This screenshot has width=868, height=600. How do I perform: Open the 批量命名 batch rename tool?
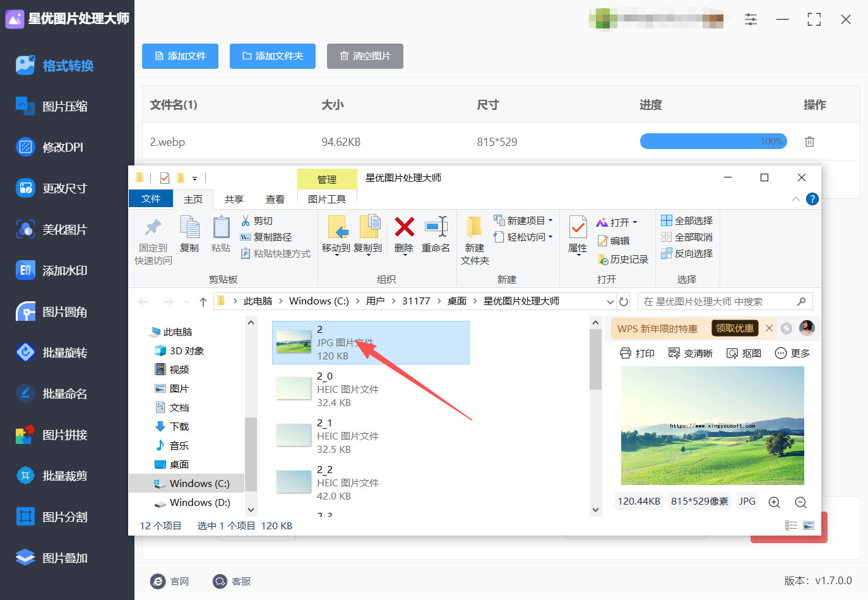pos(52,393)
